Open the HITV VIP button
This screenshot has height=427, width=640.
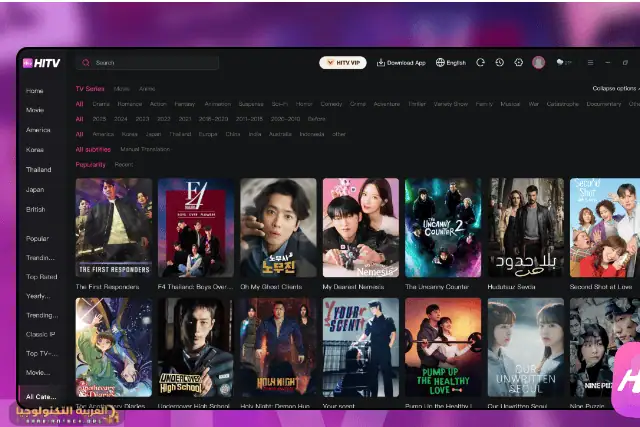(343, 62)
